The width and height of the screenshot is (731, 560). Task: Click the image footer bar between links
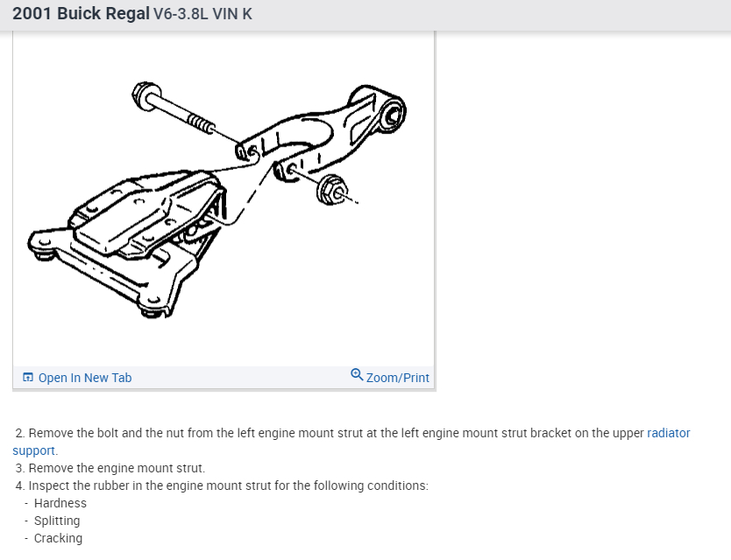click(x=241, y=378)
